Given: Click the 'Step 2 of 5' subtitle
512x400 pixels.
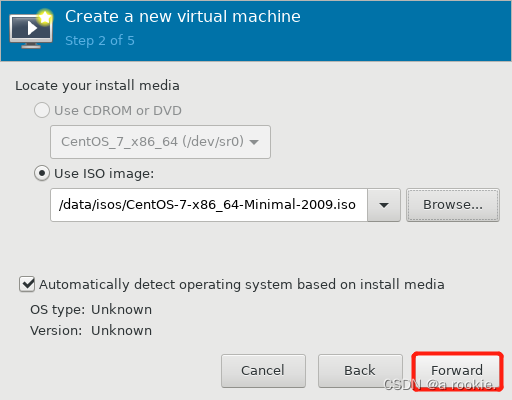Looking at the screenshot, I should pos(100,41).
